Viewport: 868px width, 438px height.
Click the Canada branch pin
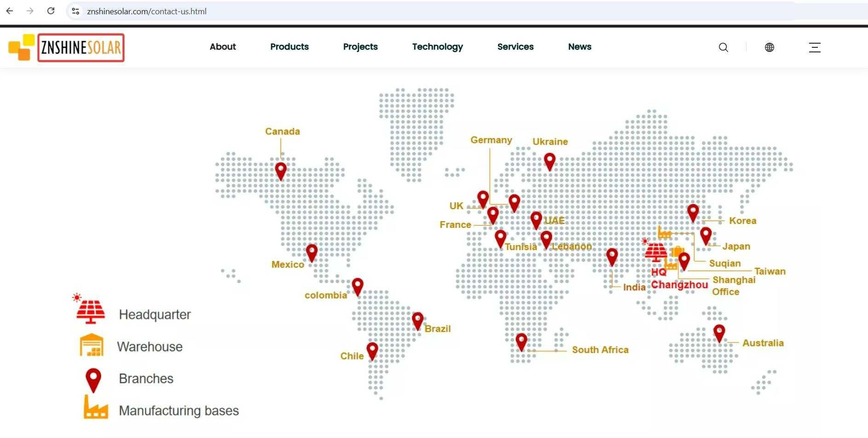[x=281, y=171]
